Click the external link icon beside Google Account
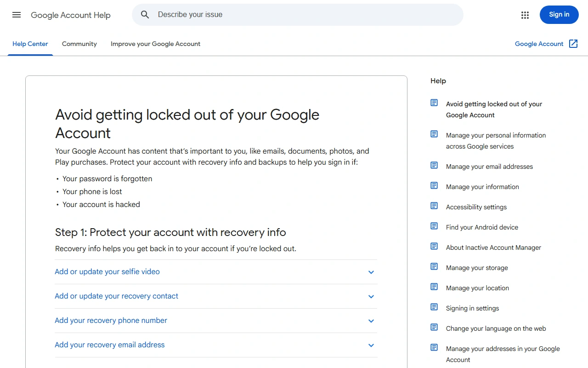 click(573, 44)
